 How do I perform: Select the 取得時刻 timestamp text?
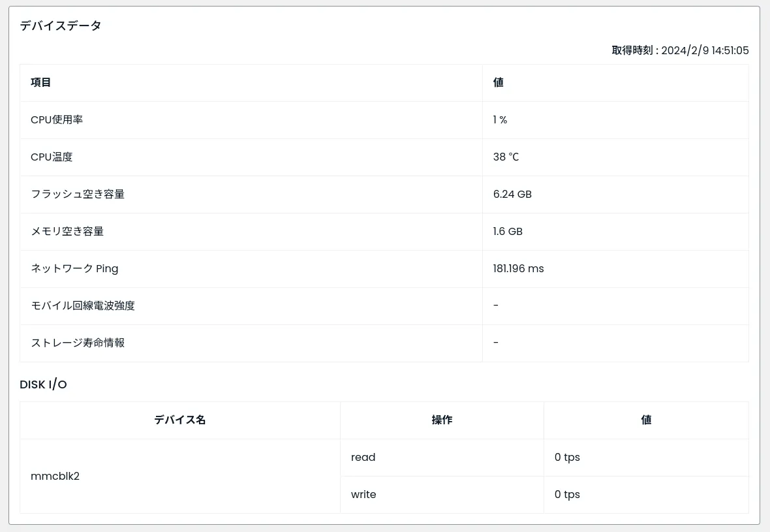click(x=680, y=50)
